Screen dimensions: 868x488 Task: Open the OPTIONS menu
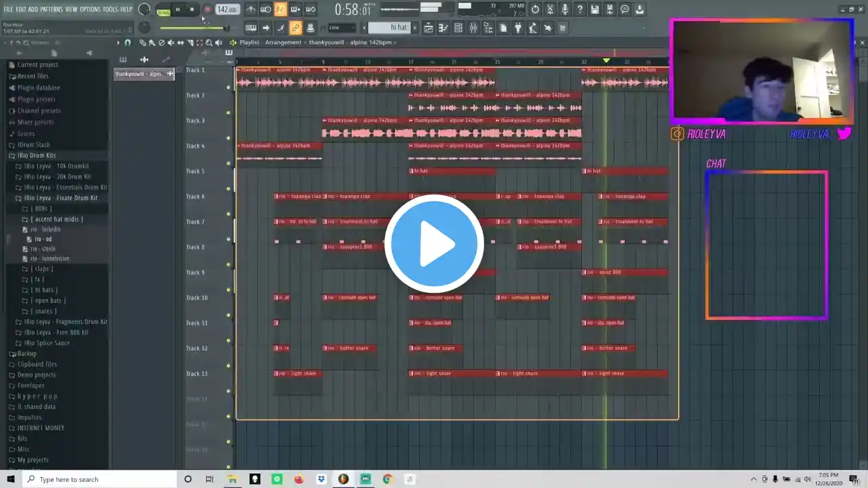coord(90,9)
